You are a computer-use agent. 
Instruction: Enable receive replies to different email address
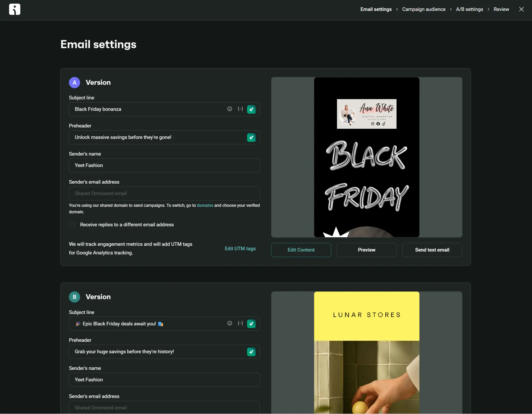pyautogui.click(x=72, y=225)
